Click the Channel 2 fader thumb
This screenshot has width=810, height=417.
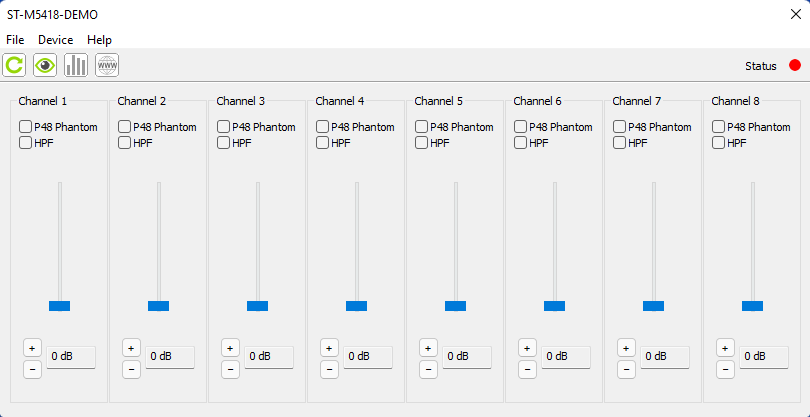click(x=159, y=305)
